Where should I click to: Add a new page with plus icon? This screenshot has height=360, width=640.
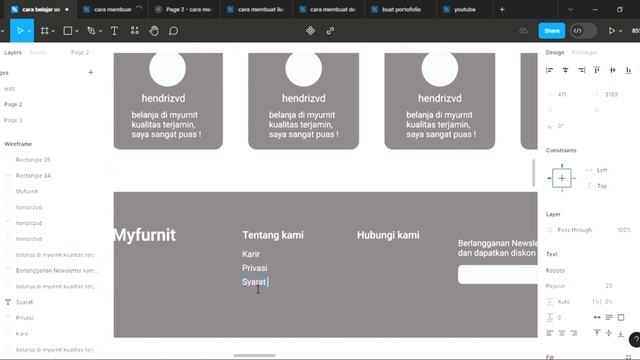[x=91, y=73]
